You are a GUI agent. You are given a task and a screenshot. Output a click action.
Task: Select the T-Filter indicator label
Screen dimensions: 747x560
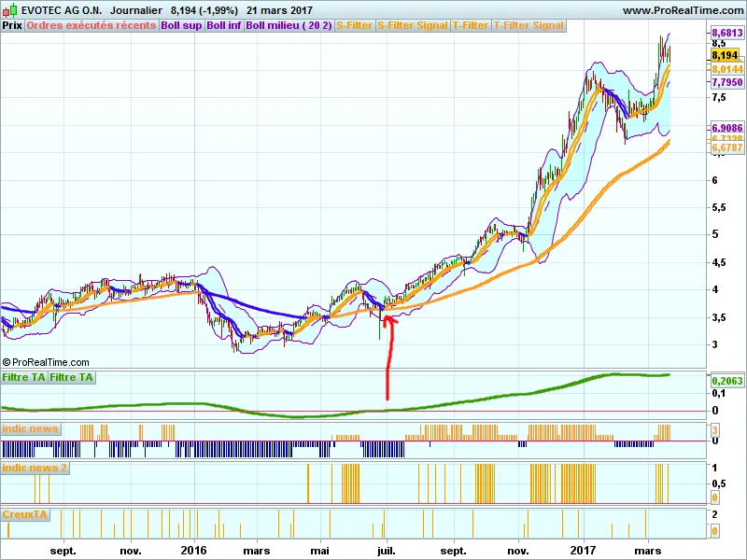click(471, 25)
